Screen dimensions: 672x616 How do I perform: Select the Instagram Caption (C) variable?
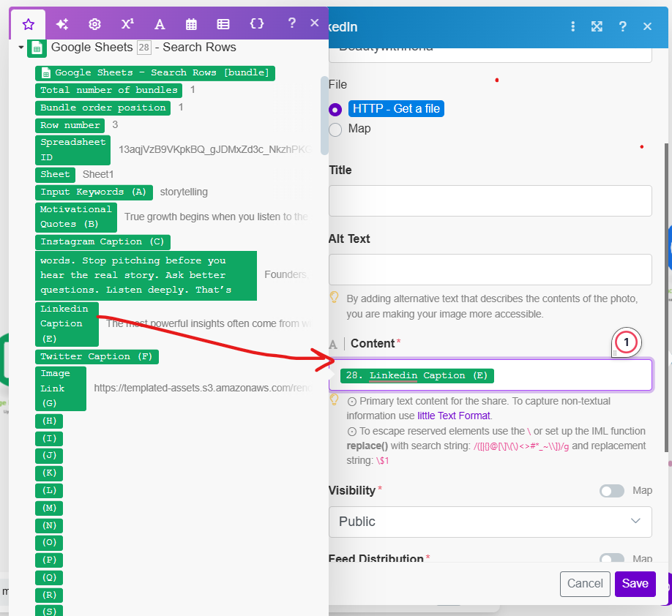coord(103,242)
